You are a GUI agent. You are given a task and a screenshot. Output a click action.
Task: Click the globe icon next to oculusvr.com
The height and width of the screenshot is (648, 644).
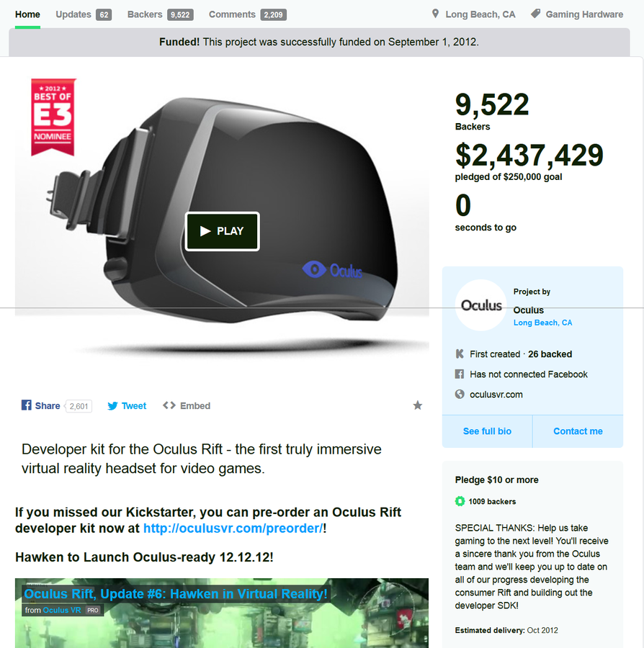[x=460, y=395]
